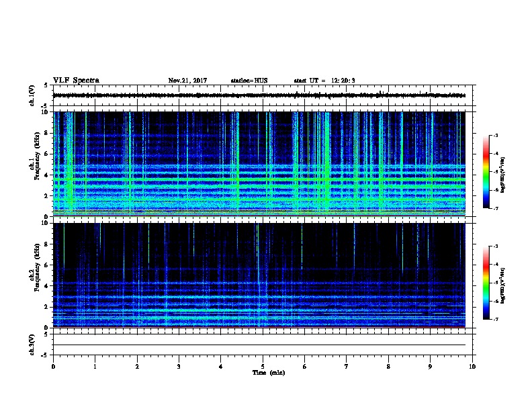The image size is (532, 411).
Task: Click the ch.1 frequency axis "10" tick label
Action: pos(46,112)
